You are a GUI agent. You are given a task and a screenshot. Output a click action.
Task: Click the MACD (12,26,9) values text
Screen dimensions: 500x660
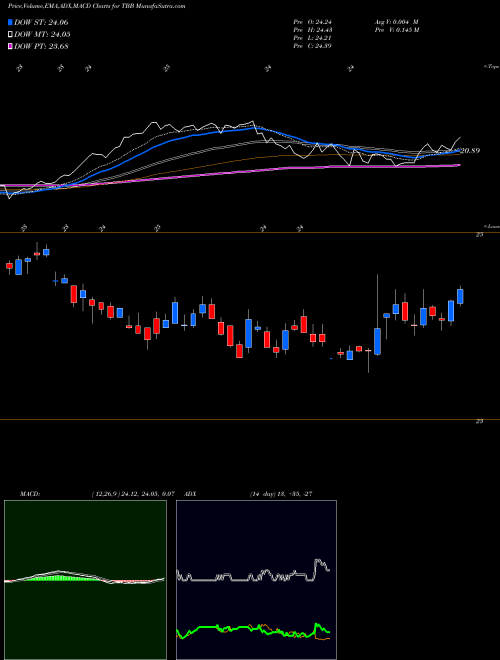point(133,494)
